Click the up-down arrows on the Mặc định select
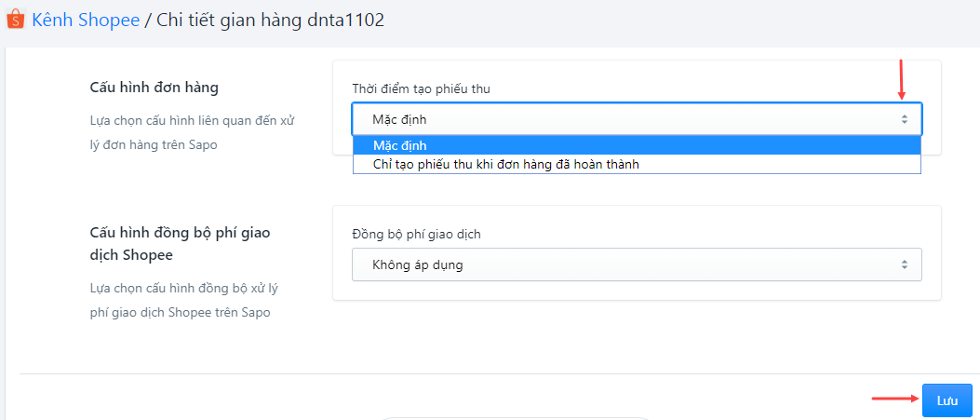 tap(904, 119)
